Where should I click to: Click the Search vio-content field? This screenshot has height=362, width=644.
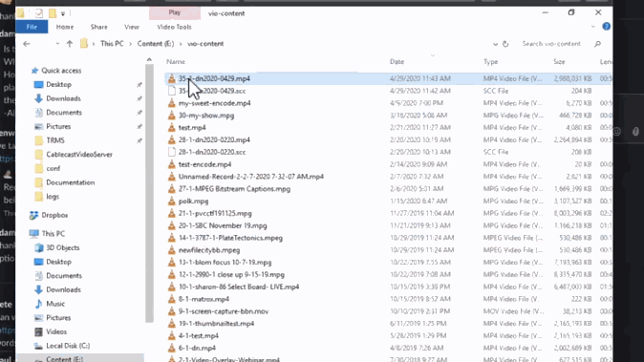[x=551, y=44]
